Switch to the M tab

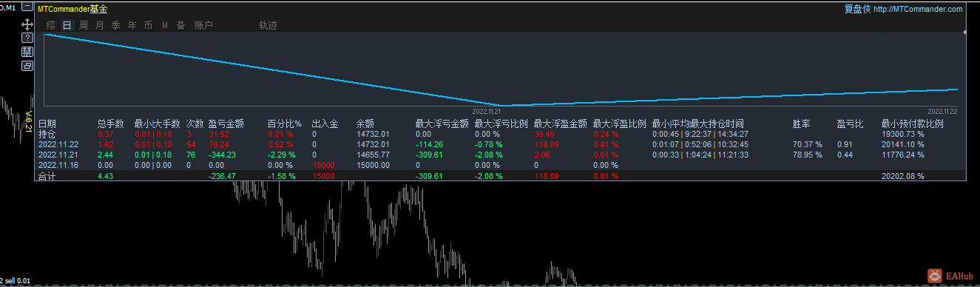coord(165,25)
